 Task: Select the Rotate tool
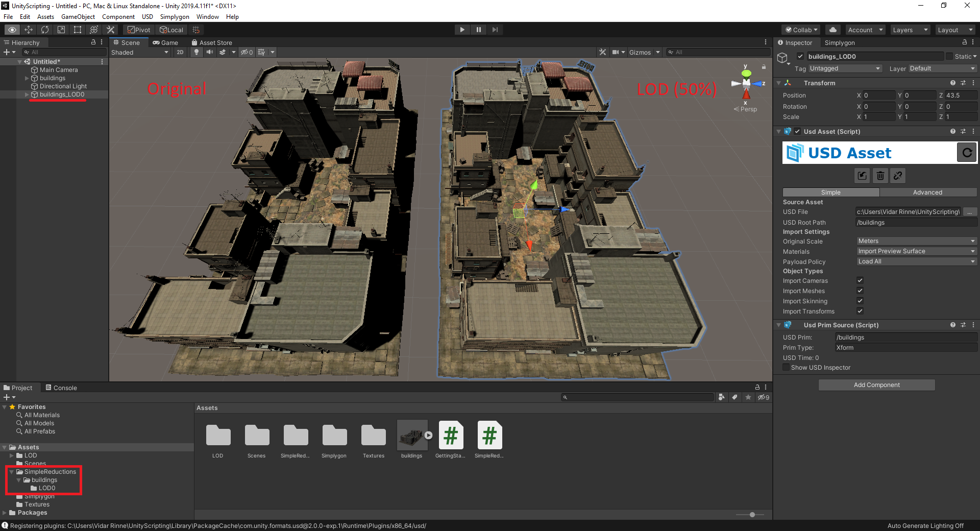coord(45,30)
